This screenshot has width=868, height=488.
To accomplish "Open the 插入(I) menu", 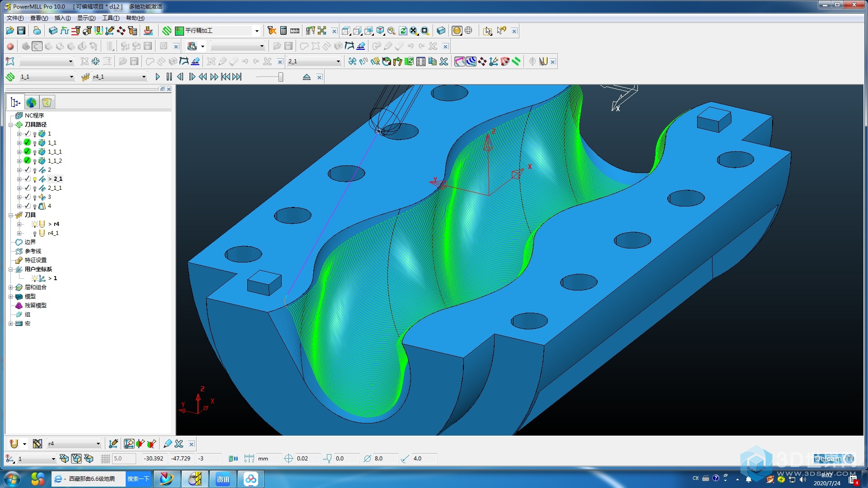I will (x=63, y=18).
